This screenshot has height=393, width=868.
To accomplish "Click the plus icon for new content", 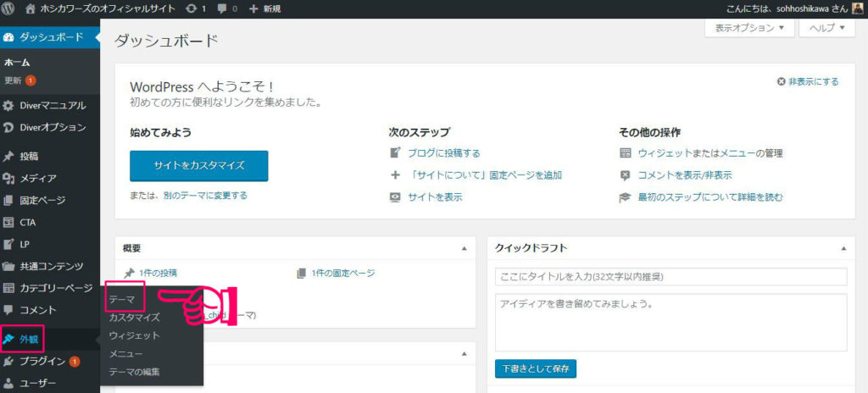I will pyautogui.click(x=254, y=8).
